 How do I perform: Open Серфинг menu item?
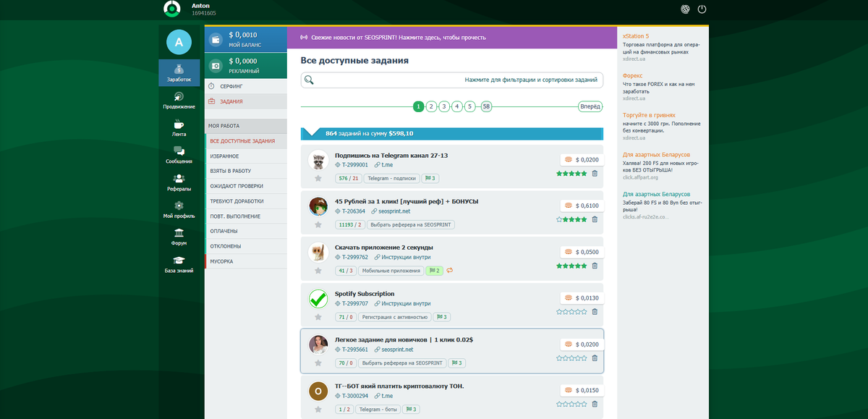point(246,86)
